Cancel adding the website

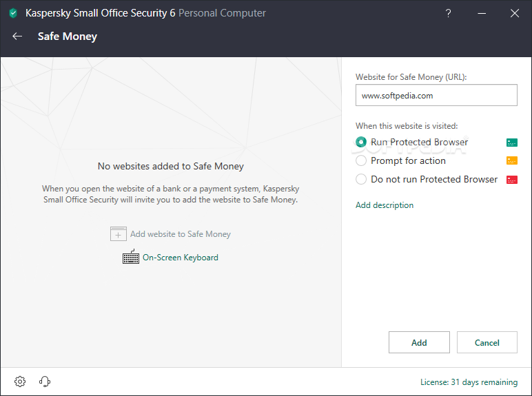(487, 342)
